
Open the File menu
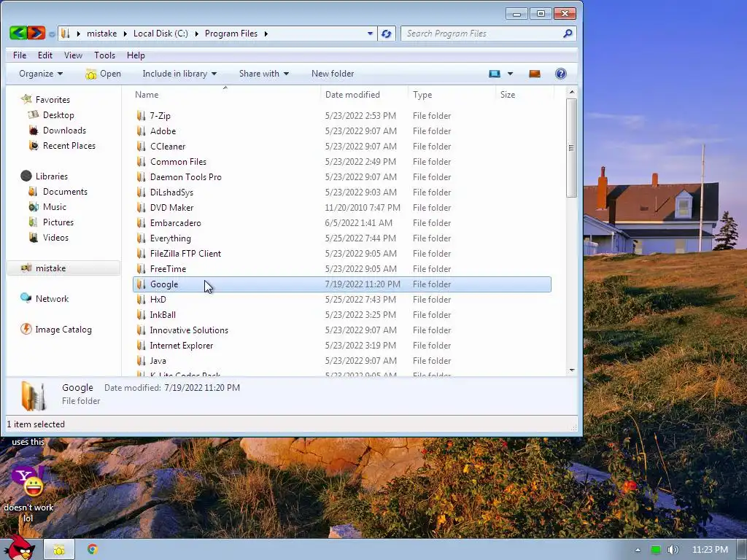coord(20,55)
